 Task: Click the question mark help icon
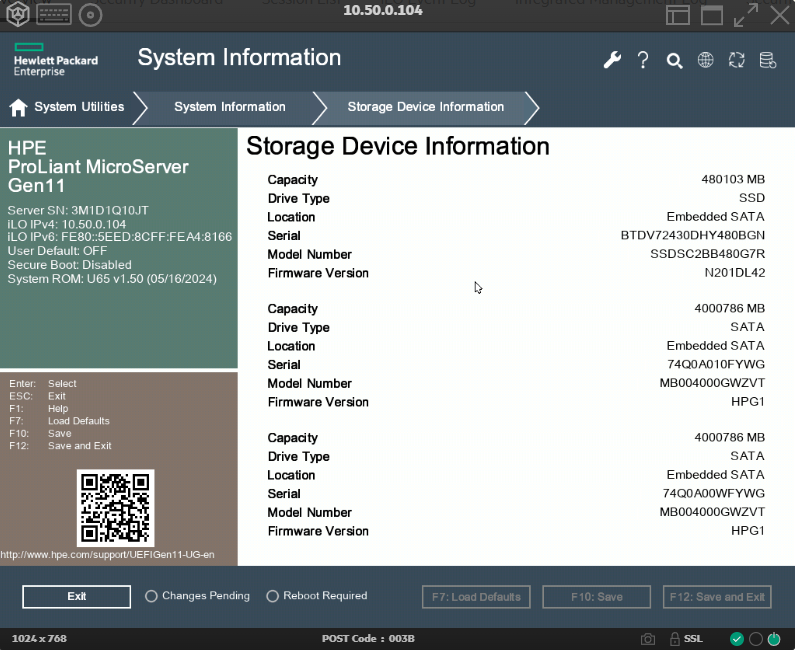coord(643,60)
